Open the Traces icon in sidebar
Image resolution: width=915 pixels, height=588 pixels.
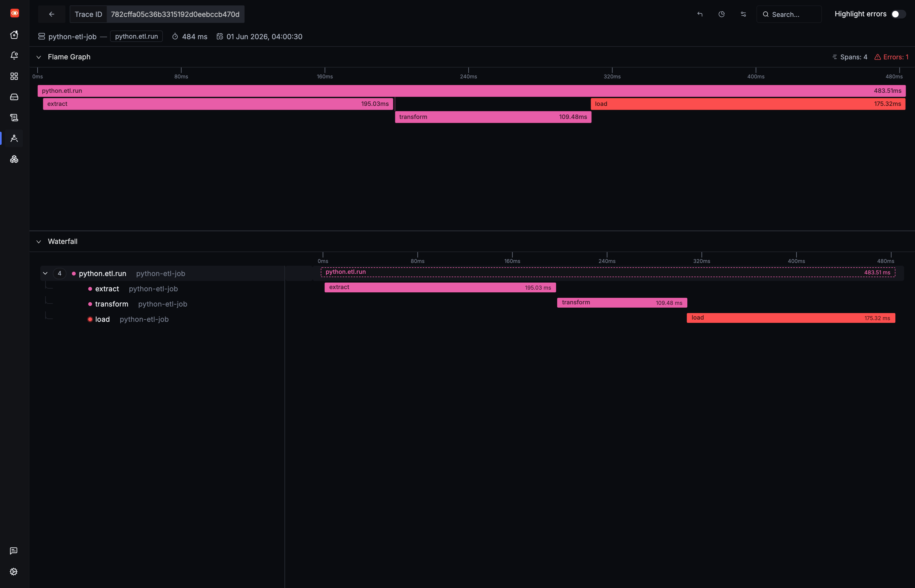click(x=14, y=138)
